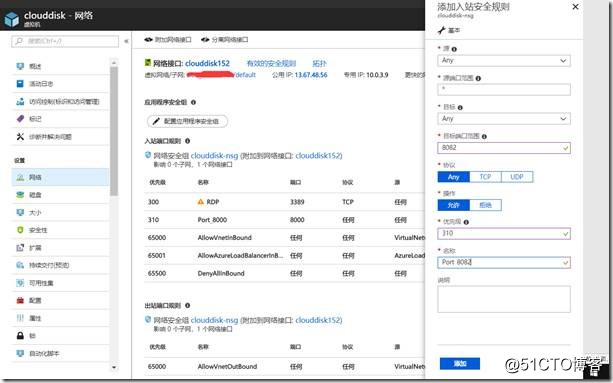Click the sidebar vertical scrollbar thumb
613x383 pixels.
(114, 131)
